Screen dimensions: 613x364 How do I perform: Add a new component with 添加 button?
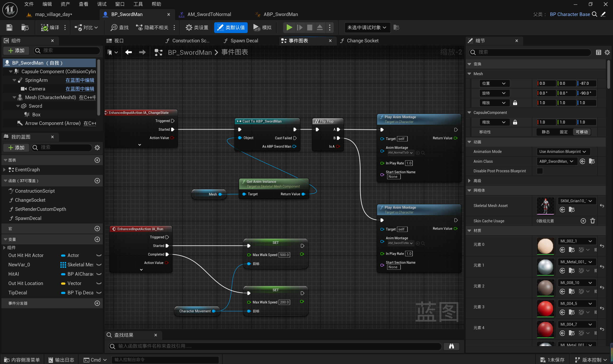coord(16,50)
